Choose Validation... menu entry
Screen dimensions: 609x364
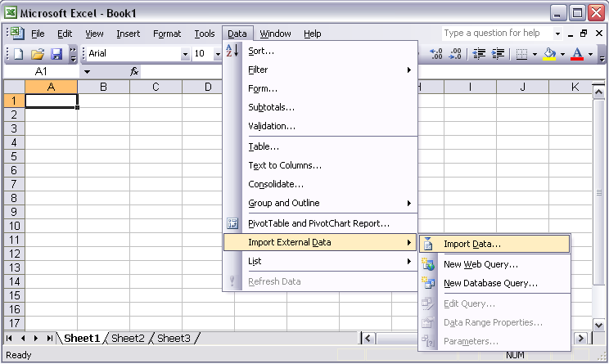320,126
